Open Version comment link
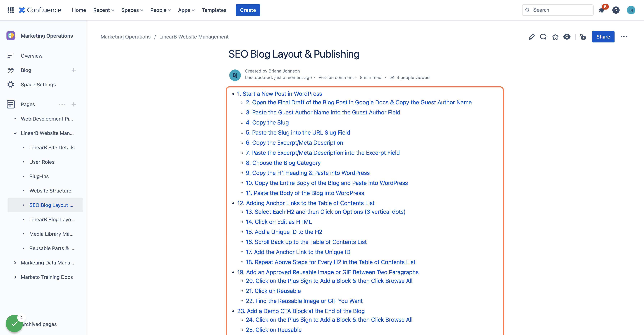 (x=336, y=78)
